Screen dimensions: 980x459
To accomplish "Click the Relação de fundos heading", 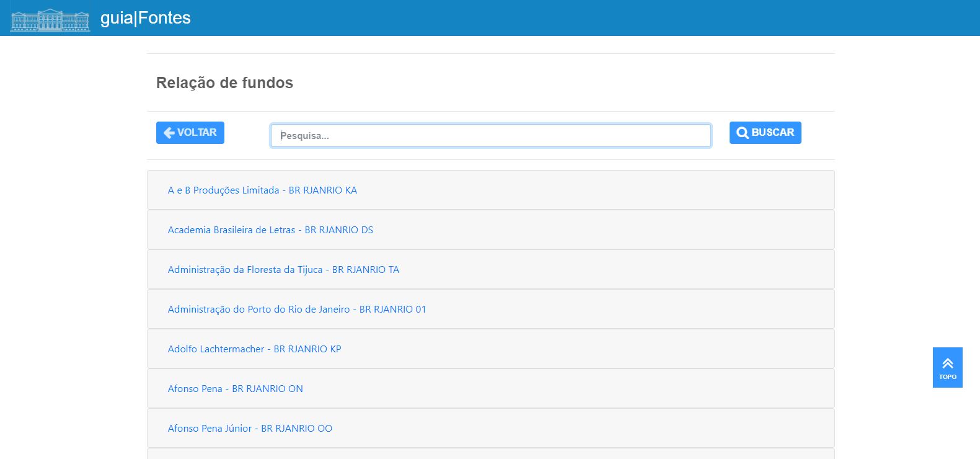I will coord(224,82).
